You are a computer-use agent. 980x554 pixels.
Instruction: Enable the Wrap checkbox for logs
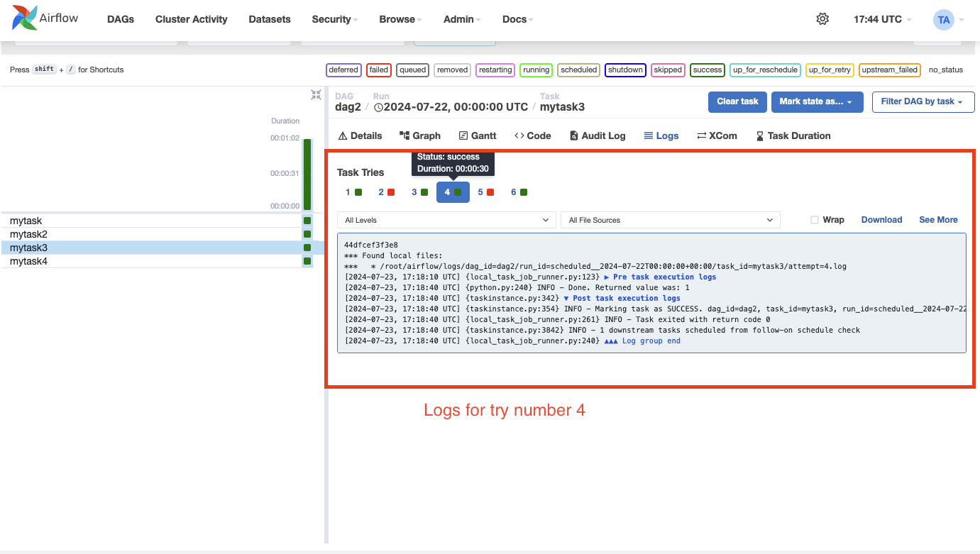(x=814, y=220)
